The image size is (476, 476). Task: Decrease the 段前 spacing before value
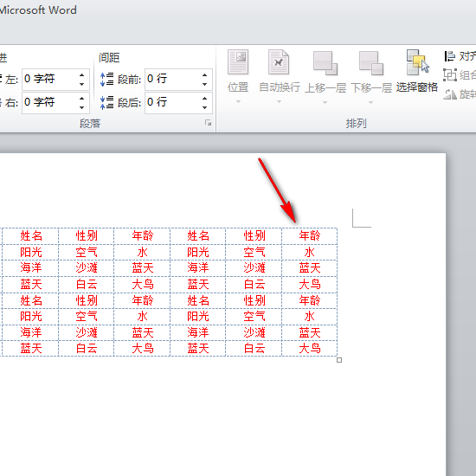[204, 84]
